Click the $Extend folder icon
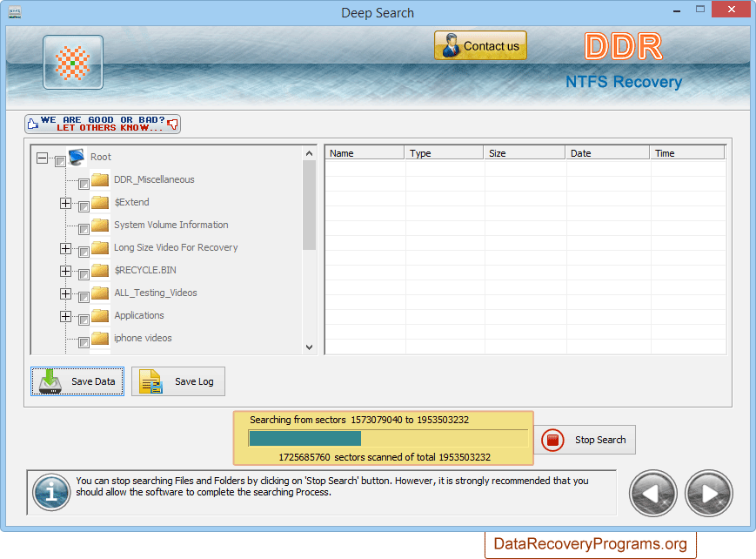Screen dimensions: 756x559 coord(100,202)
